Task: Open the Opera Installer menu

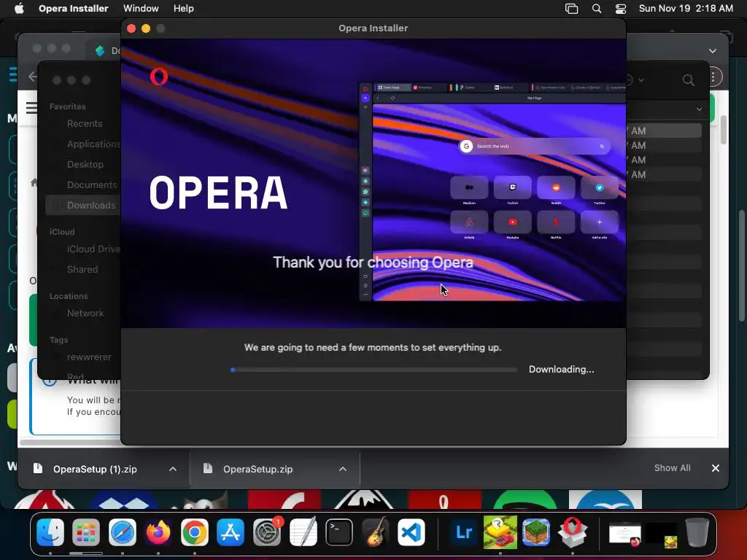Action: [74, 8]
